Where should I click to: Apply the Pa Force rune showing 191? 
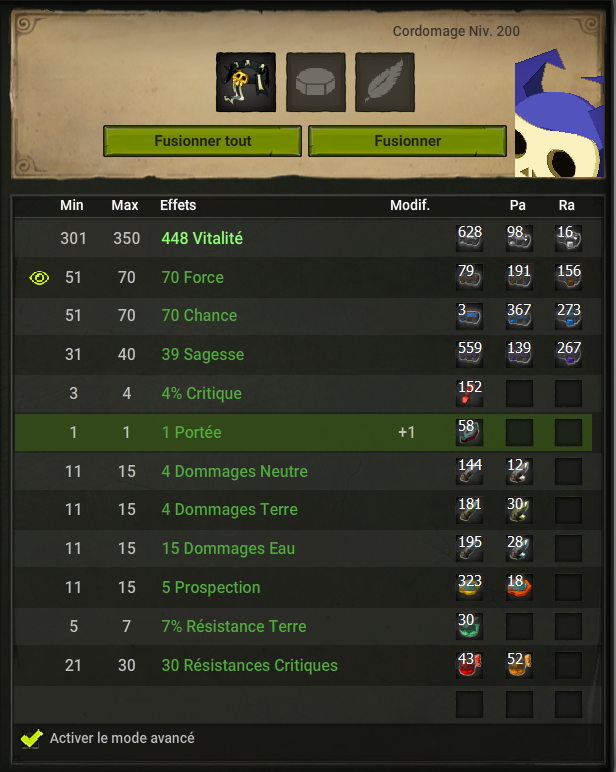(519, 277)
